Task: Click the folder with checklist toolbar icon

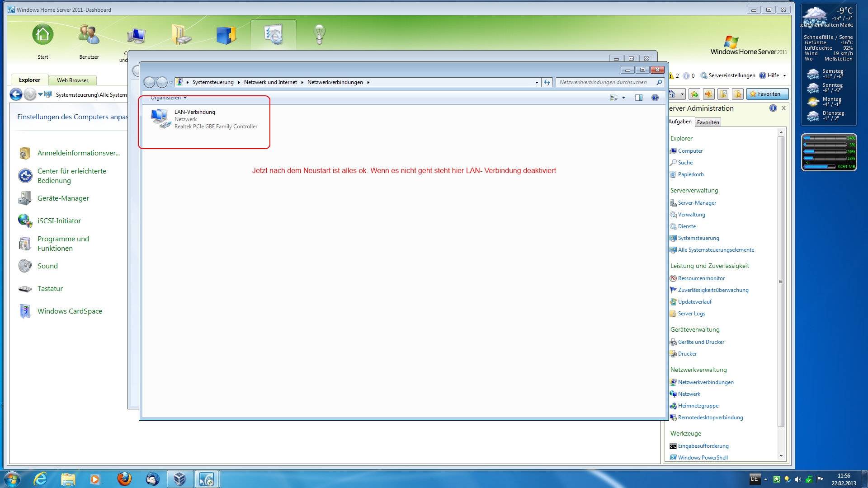Action: [723, 94]
